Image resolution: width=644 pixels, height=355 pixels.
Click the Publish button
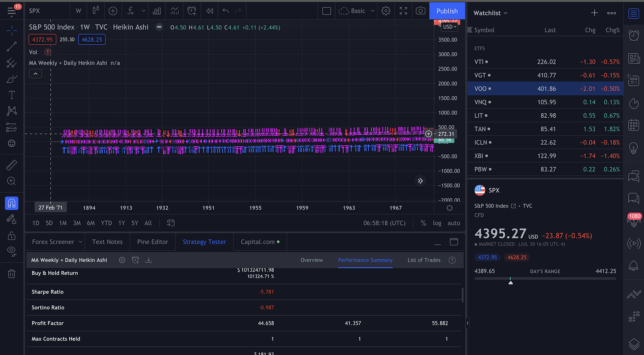(x=447, y=11)
